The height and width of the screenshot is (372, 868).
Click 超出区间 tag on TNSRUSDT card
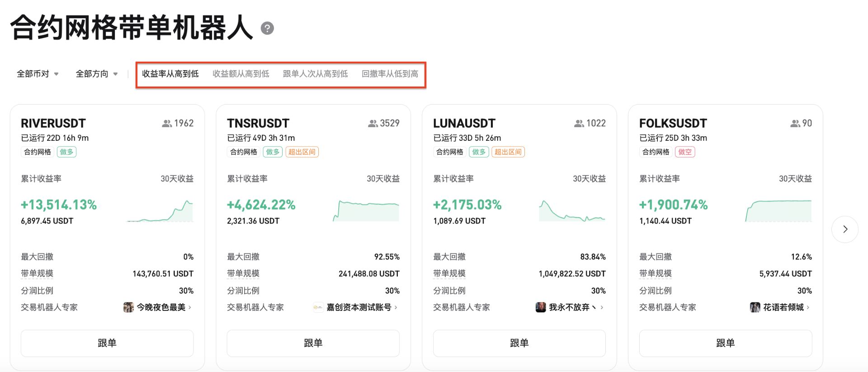(302, 152)
